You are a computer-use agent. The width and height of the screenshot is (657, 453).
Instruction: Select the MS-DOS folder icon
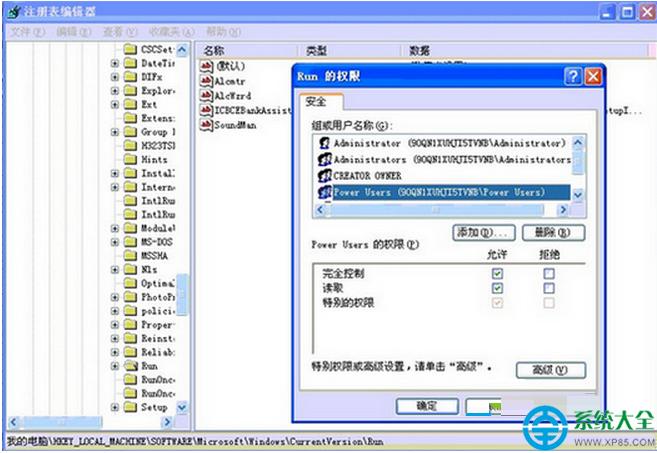coord(131,242)
